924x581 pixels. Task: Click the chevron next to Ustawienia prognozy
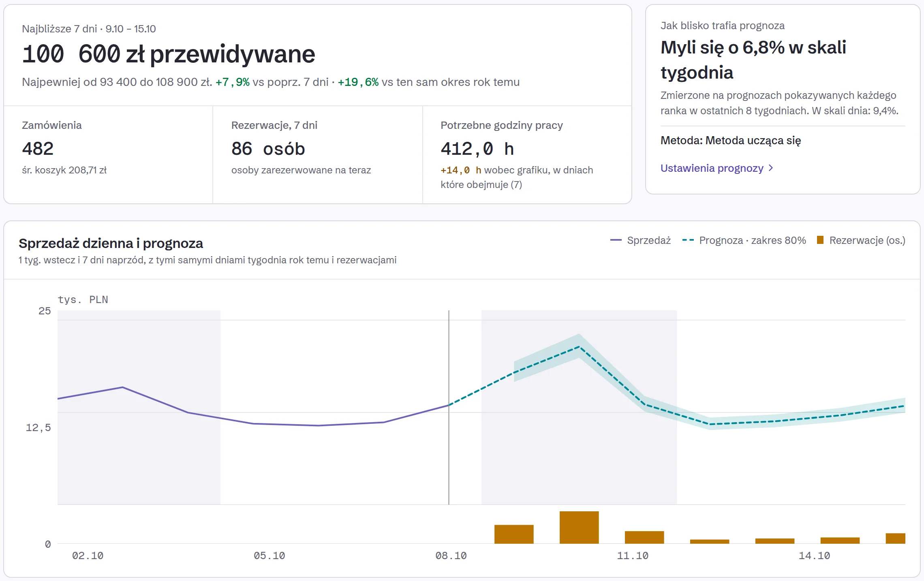click(x=771, y=168)
